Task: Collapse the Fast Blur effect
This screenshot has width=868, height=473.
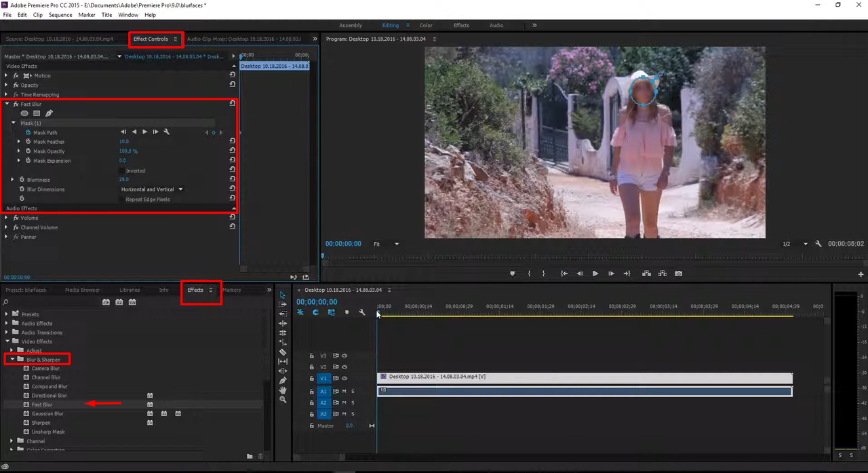Action: pyautogui.click(x=7, y=104)
